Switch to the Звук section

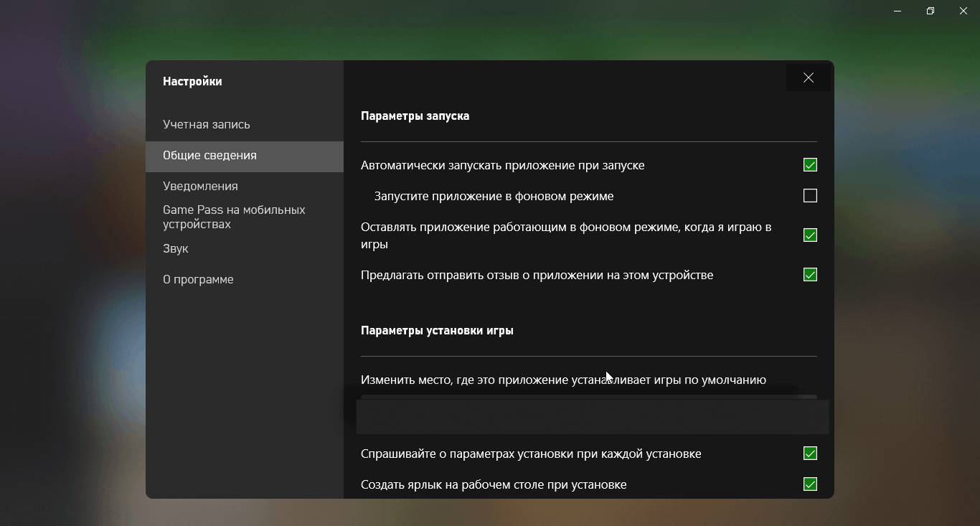coord(244,249)
